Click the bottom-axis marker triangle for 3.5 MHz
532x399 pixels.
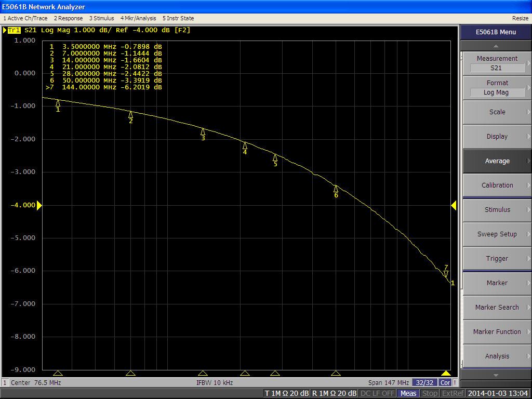(x=58, y=373)
